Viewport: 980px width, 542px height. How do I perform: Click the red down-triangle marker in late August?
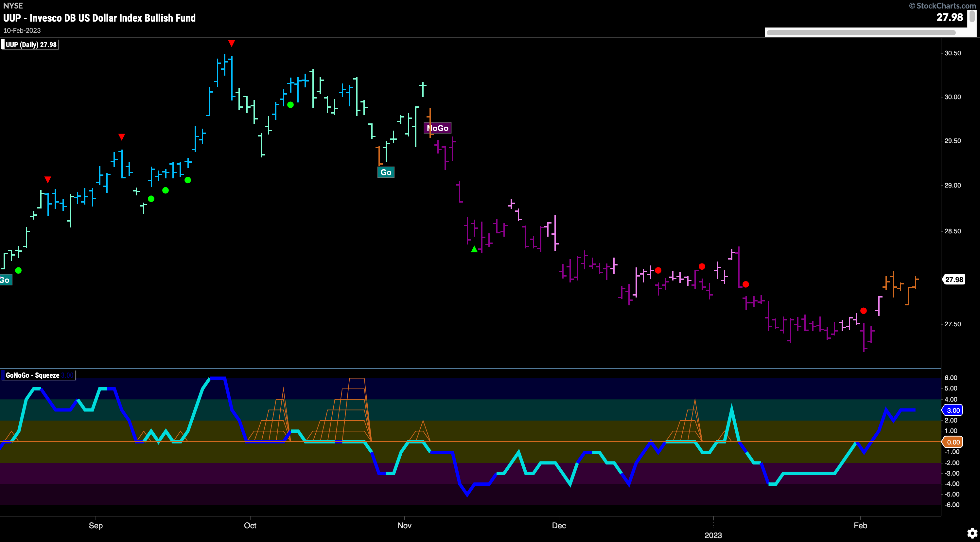tap(47, 179)
